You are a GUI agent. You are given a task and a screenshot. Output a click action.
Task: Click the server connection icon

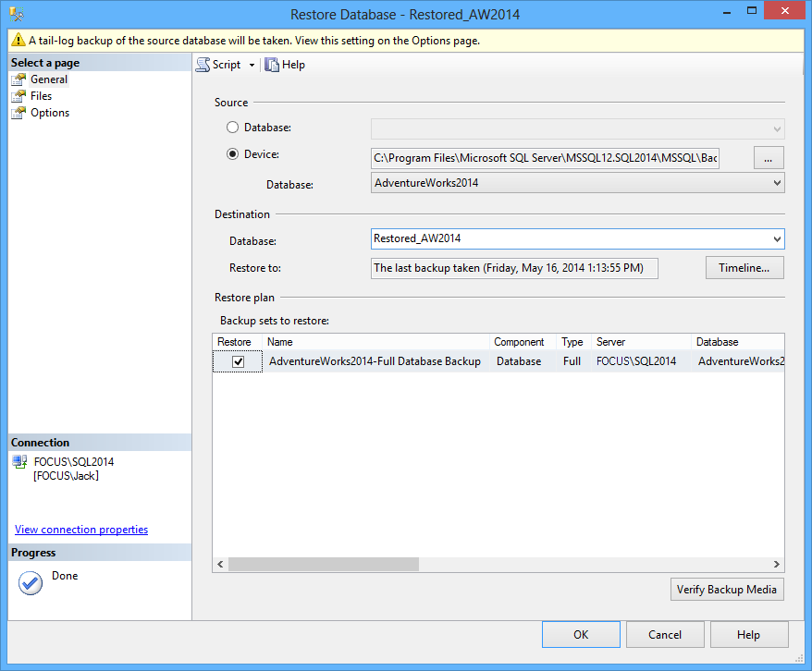[x=19, y=461]
